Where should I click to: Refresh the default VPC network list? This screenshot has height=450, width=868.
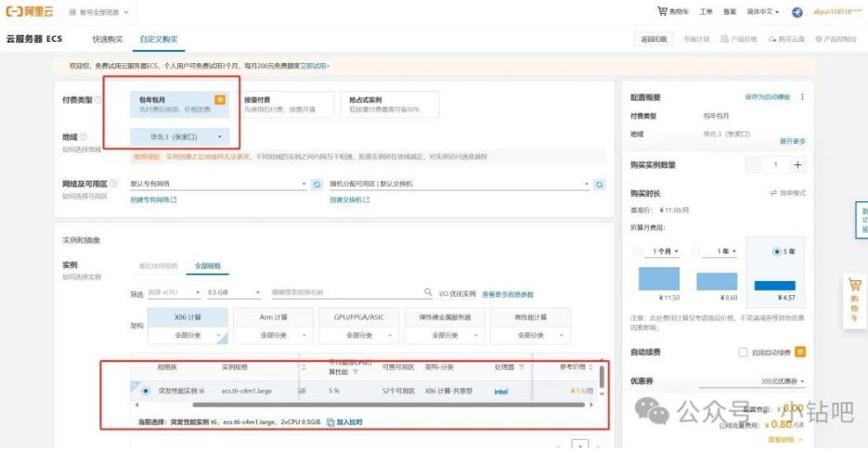pyautogui.click(x=317, y=185)
